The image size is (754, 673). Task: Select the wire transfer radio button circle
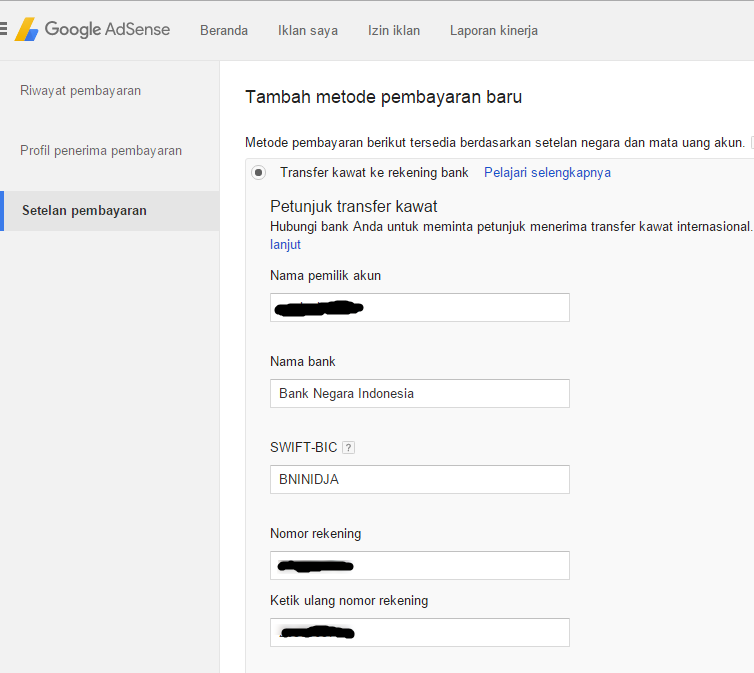259,173
